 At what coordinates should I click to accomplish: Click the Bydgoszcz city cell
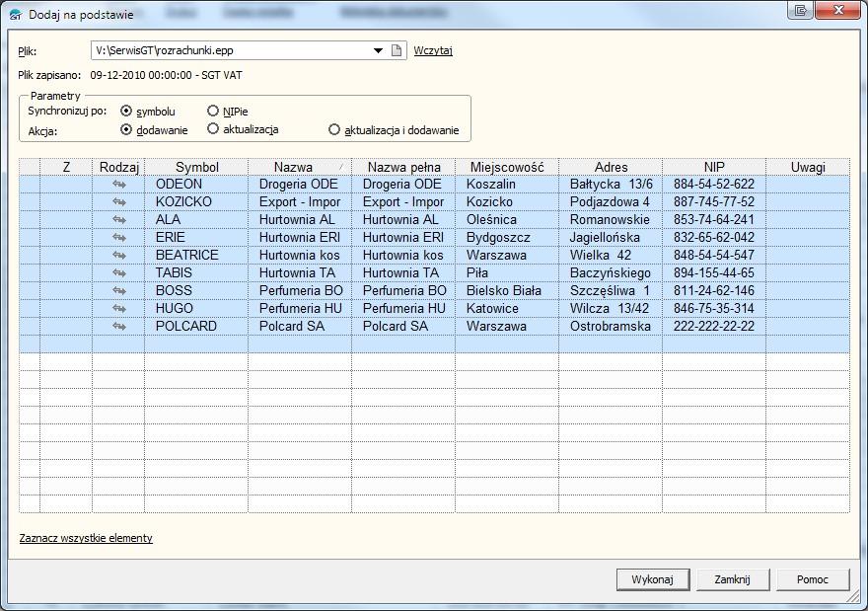(507, 237)
